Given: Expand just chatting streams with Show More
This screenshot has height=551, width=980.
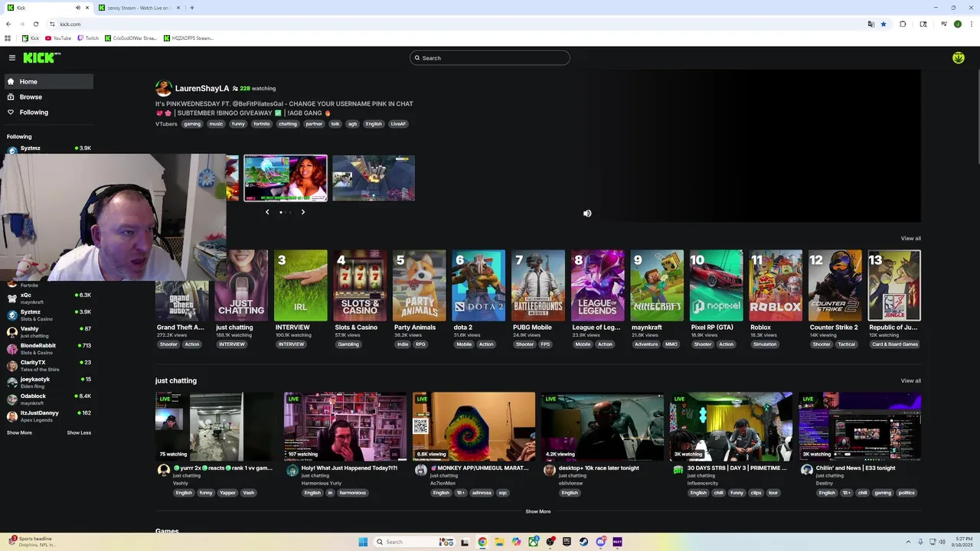Looking at the screenshot, I should click(x=537, y=511).
